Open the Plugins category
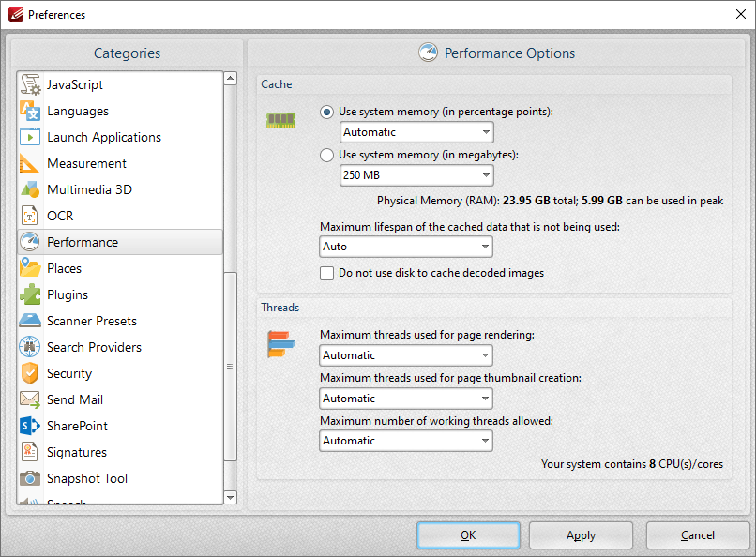756x557 pixels. pos(120,294)
